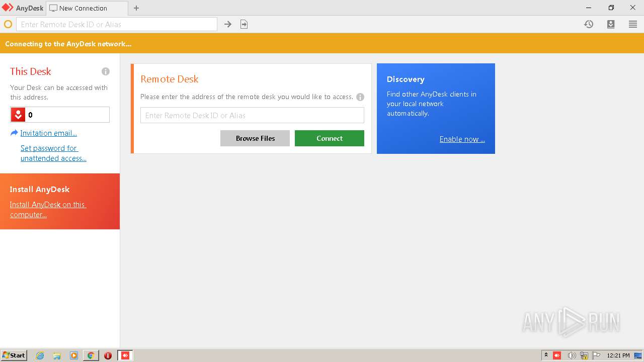The width and height of the screenshot is (644, 362).
Task: Click the network tray icon
Action: click(584, 355)
